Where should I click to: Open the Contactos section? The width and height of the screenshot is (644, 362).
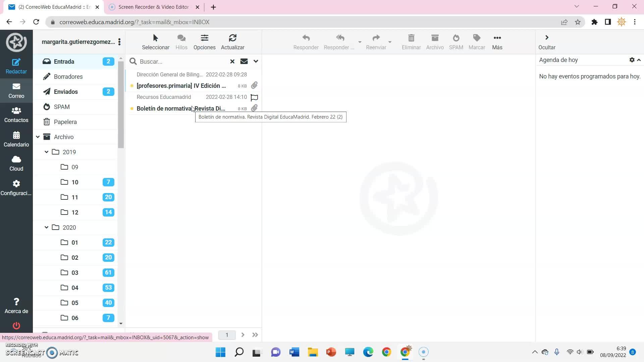(16, 115)
